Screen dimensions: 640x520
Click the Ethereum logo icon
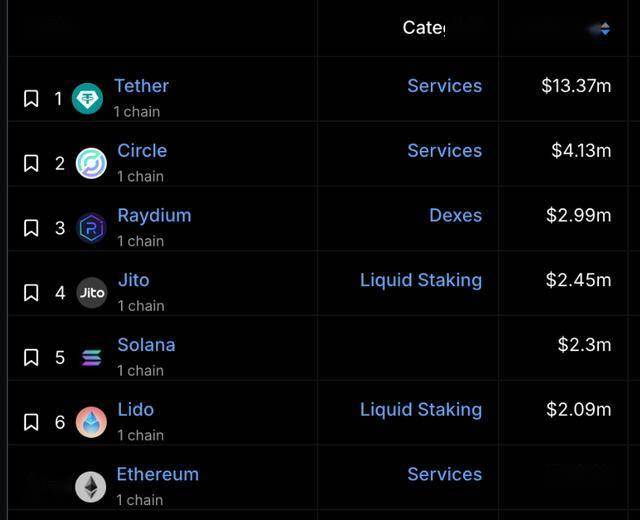tap(91, 487)
